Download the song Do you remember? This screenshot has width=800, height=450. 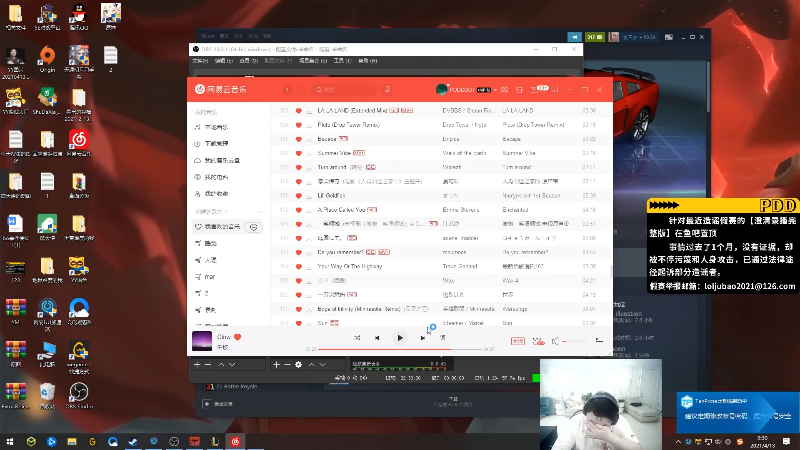click(309, 252)
